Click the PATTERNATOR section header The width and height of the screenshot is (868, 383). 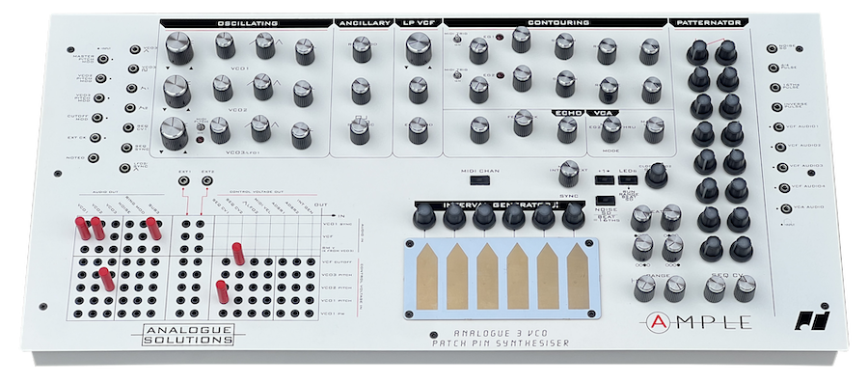[709, 23]
